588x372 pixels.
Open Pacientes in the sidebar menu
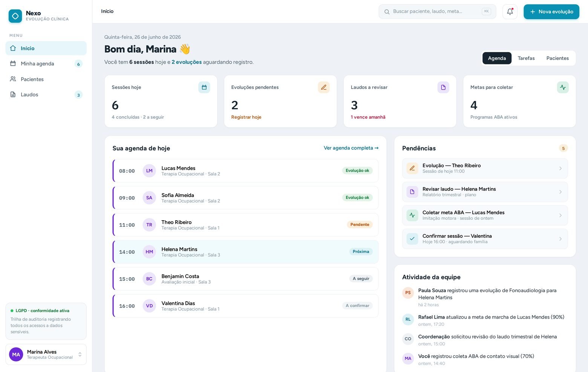(46, 79)
